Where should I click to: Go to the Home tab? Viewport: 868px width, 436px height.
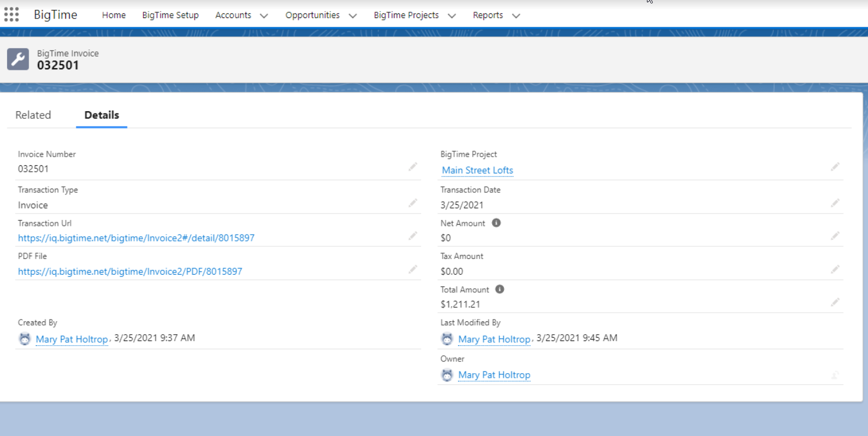tap(114, 15)
